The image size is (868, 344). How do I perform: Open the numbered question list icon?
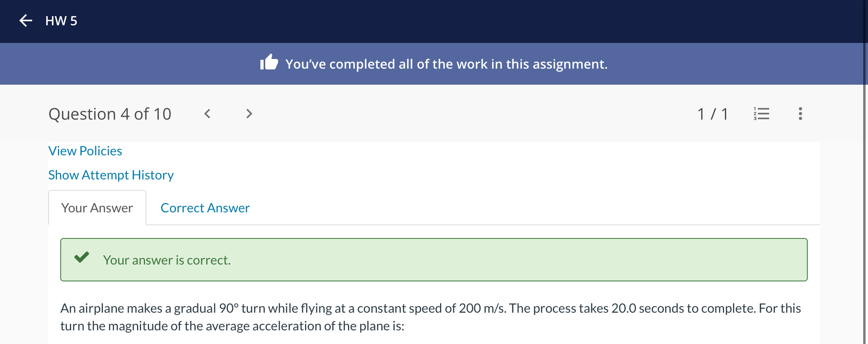tap(761, 114)
